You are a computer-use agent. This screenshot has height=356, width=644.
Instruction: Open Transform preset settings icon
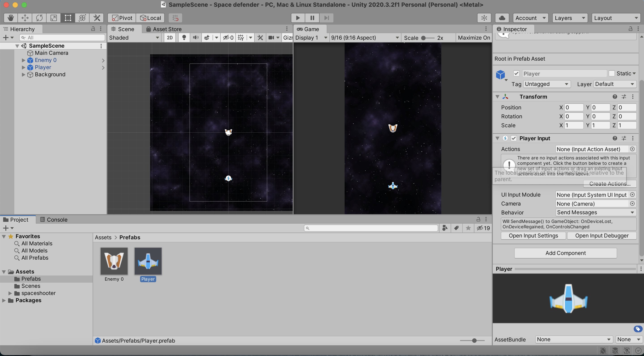click(x=624, y=97)
